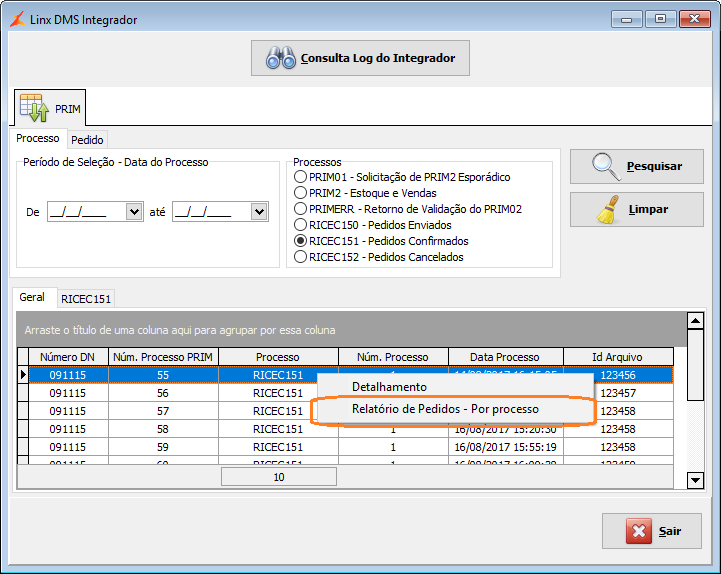Close the Linx DMS Integrador window

(x=694, y=19)
